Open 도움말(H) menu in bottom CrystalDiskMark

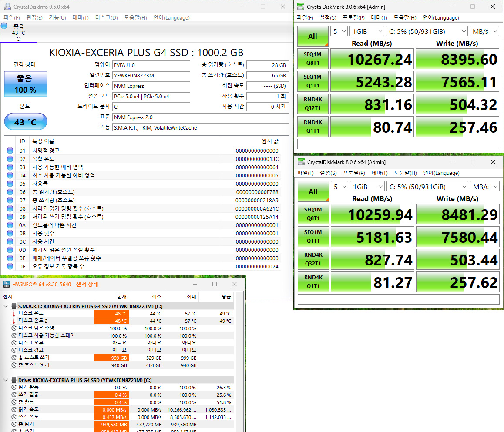(x=405, y=173)
